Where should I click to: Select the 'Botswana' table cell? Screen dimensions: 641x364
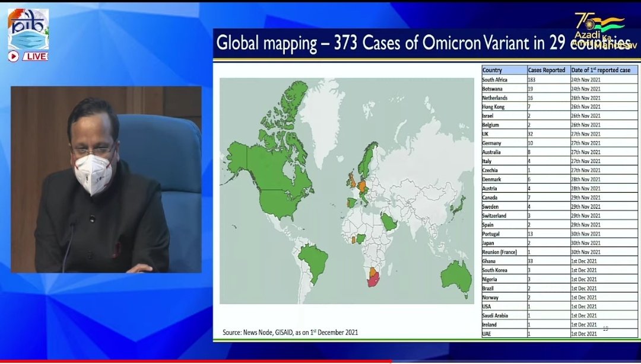point(504,89)
